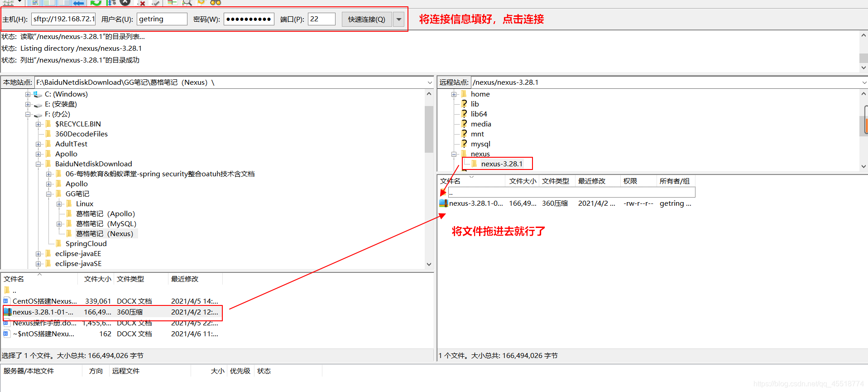Click the question mark icon beside mysql
868x392 pixels.
(x=464, y=144)
